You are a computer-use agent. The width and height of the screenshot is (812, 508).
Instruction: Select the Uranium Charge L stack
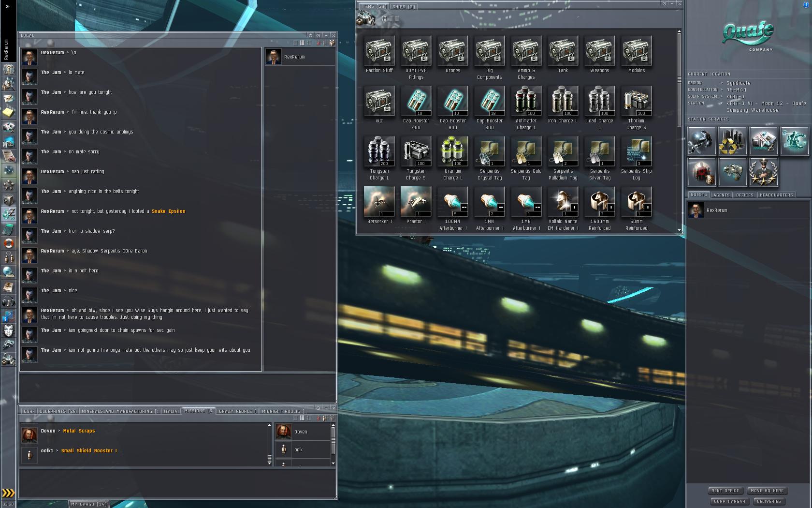pyautogui.click(x=452, y=158)
